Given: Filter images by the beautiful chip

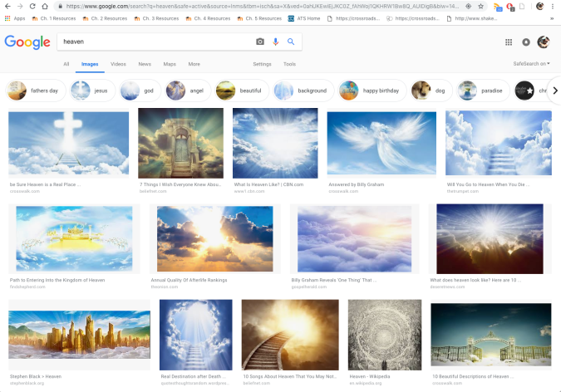Looking at the screenshot, I should [242, 91].
